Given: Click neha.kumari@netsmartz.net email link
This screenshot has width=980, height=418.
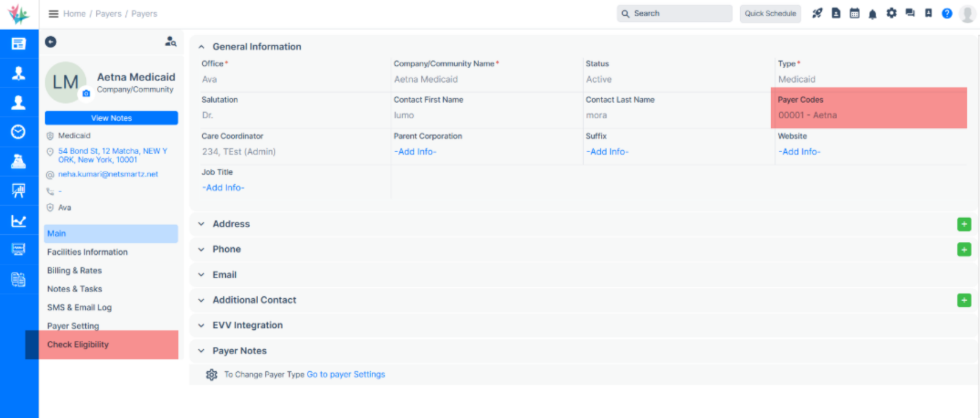Looking at the screenshot, I should (x=108, y=174).
